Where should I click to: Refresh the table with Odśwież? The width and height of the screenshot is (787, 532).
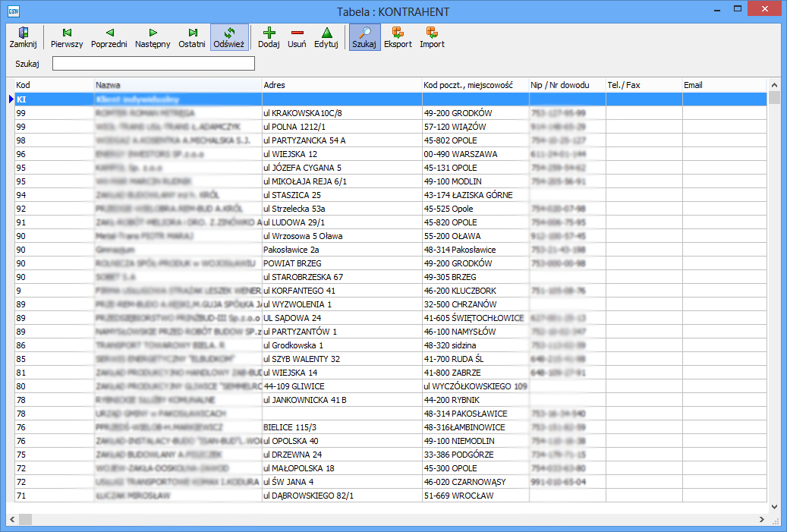[228, 37]
